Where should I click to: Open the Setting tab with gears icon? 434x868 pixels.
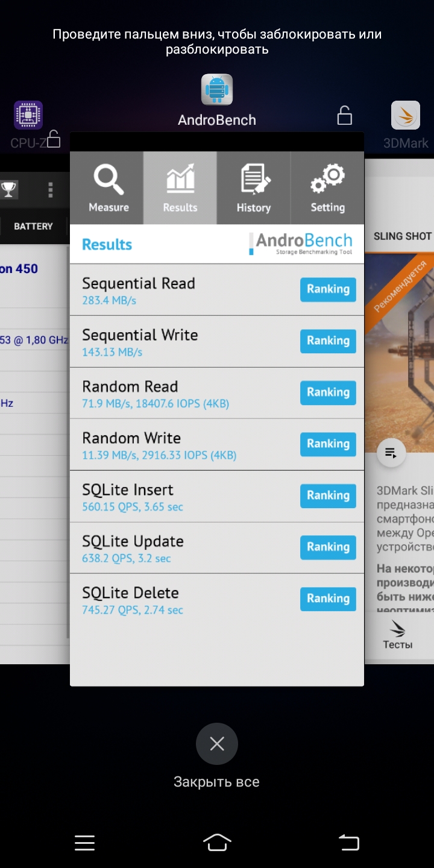pos(327,188)
